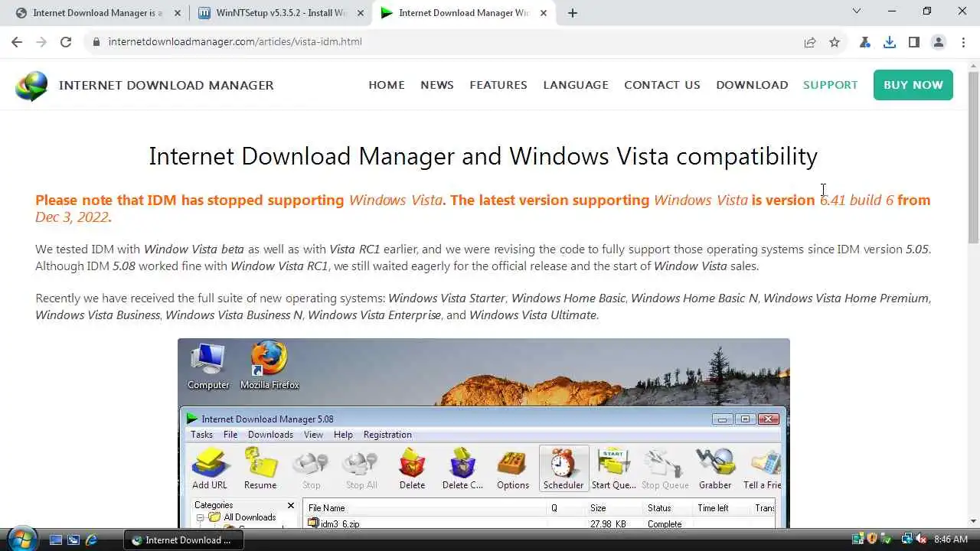Screen dimensions: 980x551
Task: Toggle the browser side panel
Action: (x=914, y=42)
